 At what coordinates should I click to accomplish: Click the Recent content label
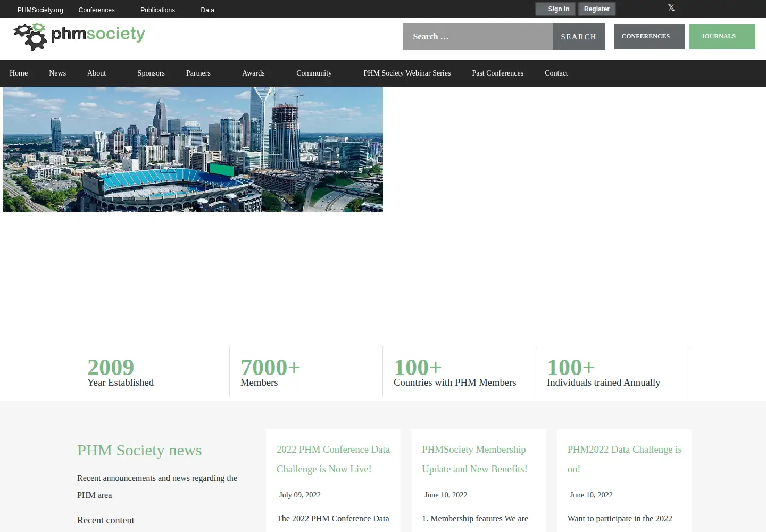tap(105, 520)
